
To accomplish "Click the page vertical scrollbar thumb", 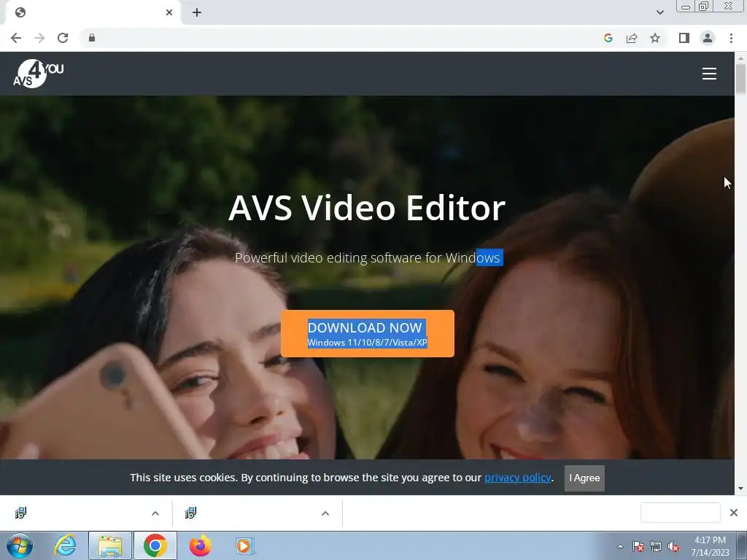I will pyautogui.click(x=740, y=79).
